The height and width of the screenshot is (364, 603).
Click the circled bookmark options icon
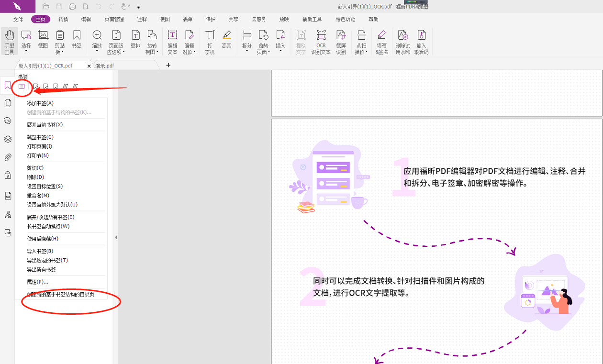(x=22, y=87)
